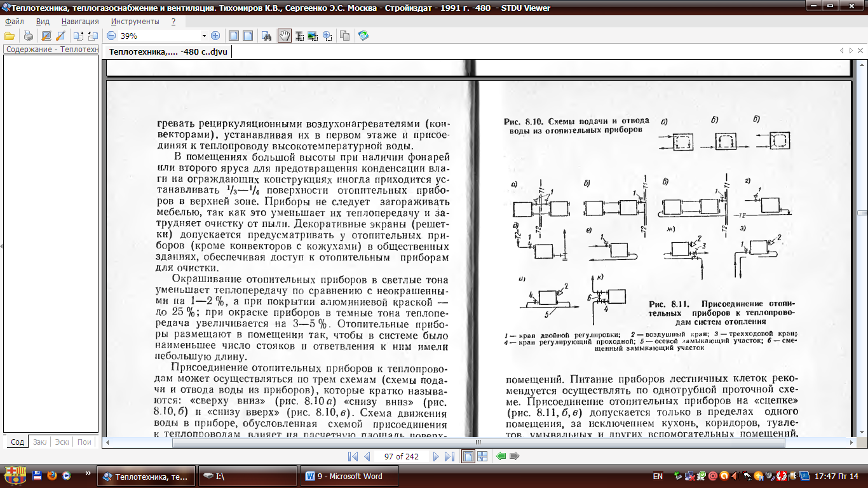The height and width of the screenshot is (488, 868).
Task: Open the Вид menu
Action: pyautogui.click(x=43, y=21)
